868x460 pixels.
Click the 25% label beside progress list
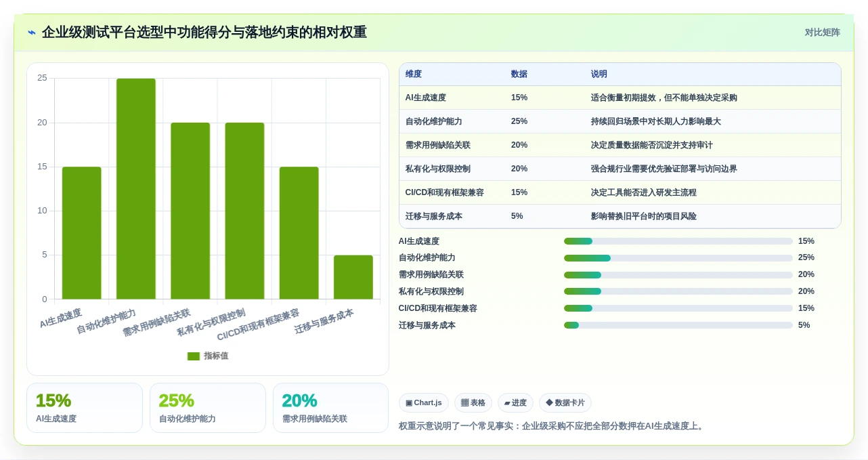coord(806,258)
